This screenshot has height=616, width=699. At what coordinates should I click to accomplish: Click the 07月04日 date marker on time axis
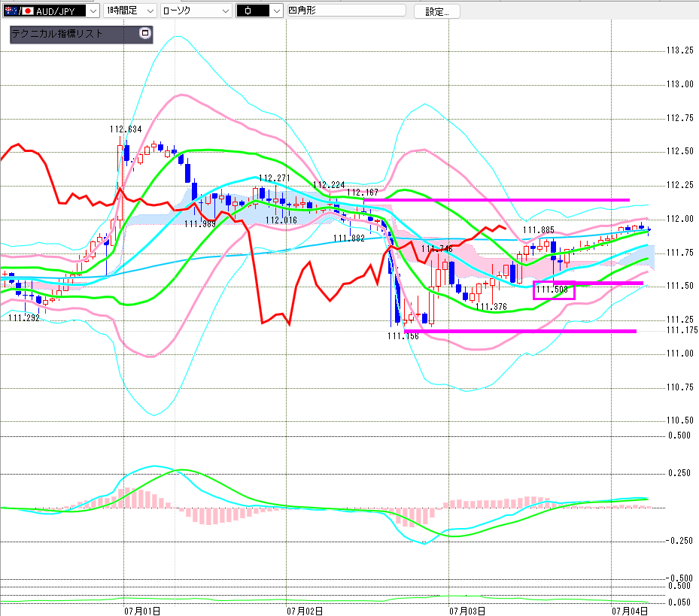coord(630,611)
